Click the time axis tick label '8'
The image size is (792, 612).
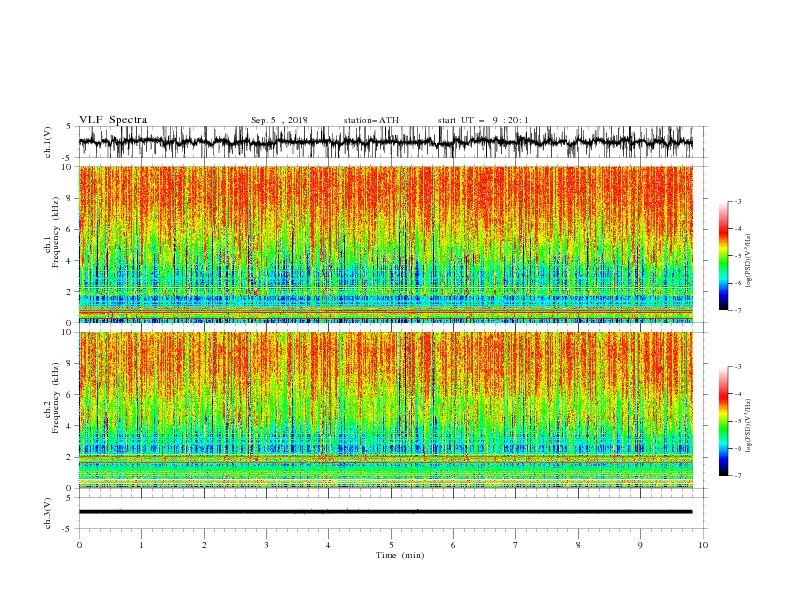coord(578,545)
